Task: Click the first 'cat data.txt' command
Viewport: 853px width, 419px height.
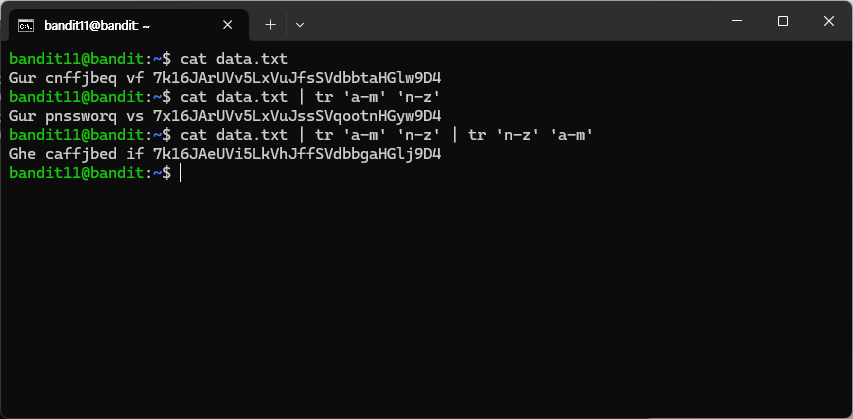Action: tap(234, 59)
